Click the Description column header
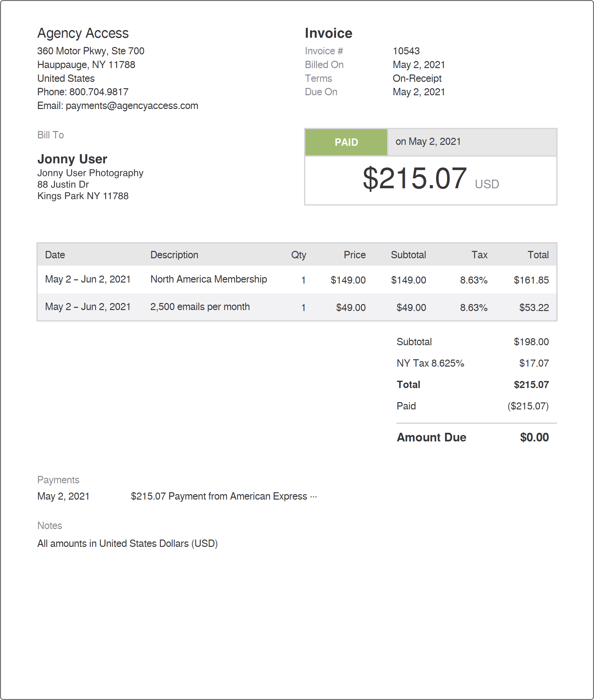 (x=174, y=255)
